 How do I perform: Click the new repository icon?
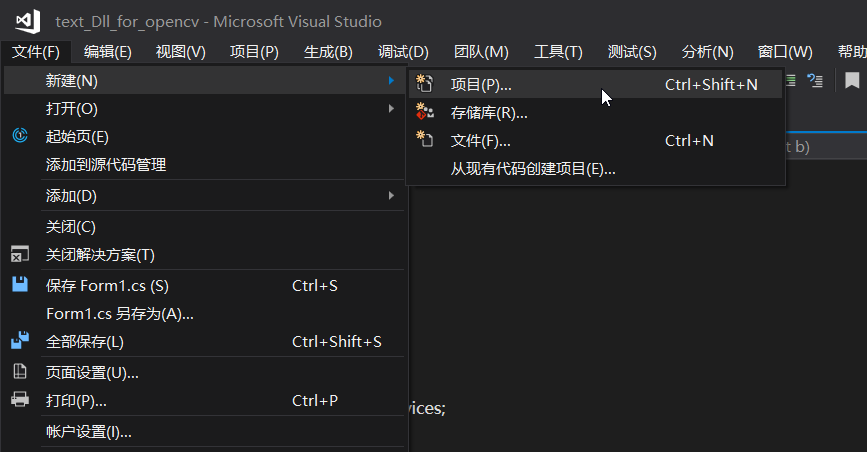(425, 111)
